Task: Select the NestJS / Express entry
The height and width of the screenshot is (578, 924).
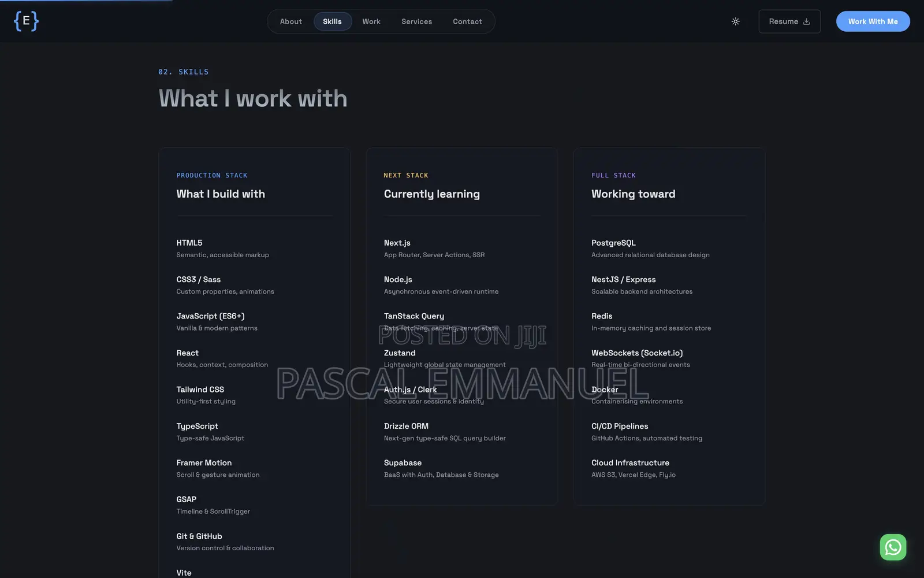Action: tap(623, 279)
